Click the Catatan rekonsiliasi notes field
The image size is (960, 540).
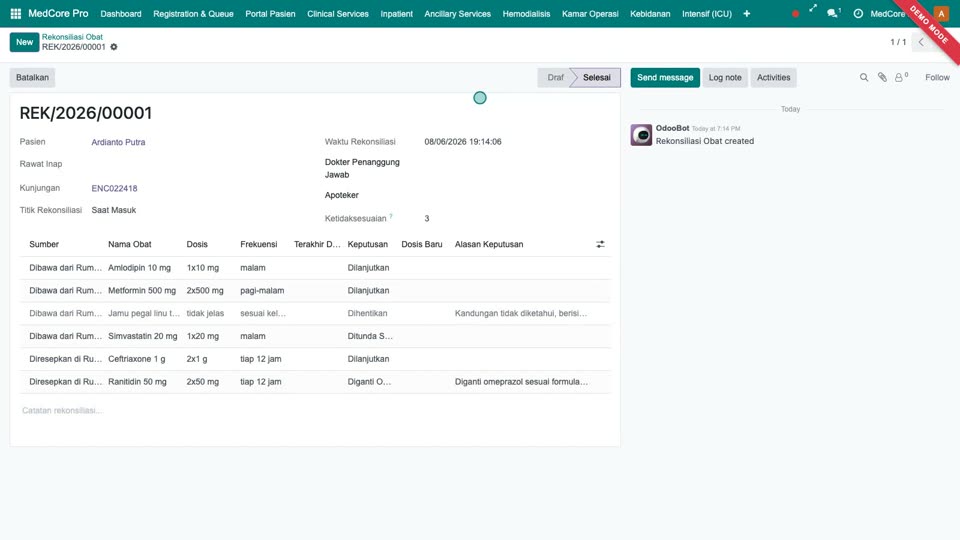pyautogui.click(x=315, y=410)
